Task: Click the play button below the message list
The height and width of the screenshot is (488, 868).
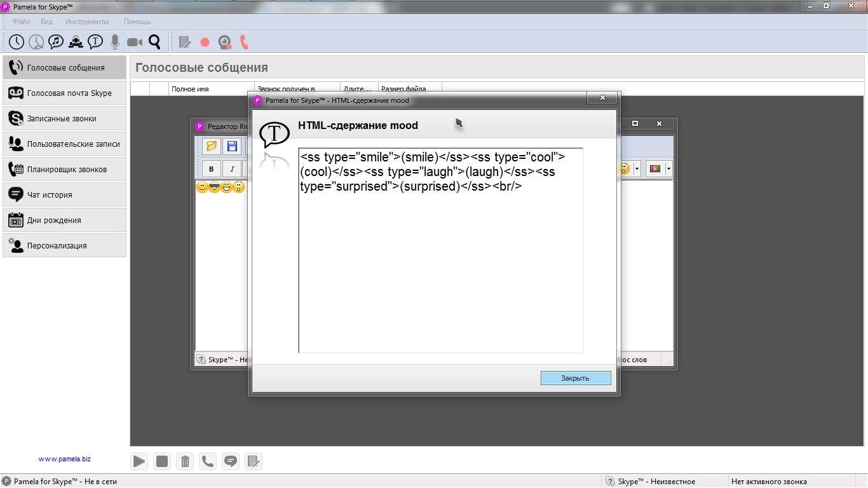Action: coord(139,461)
